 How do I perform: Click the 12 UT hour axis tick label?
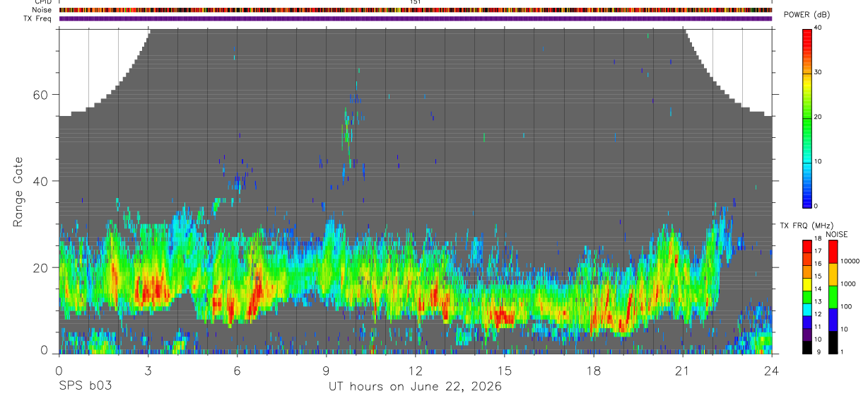pyautogui.click(x=416, y=370)
